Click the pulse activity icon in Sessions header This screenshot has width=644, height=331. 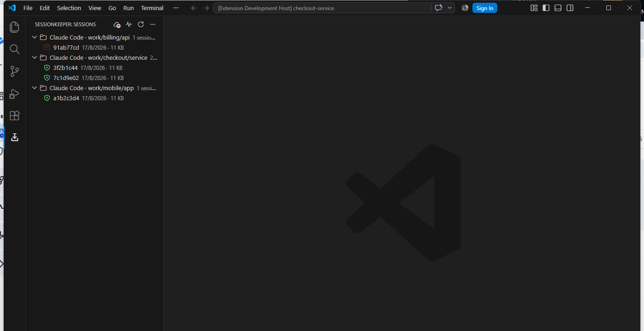click(x=129, y=24)
